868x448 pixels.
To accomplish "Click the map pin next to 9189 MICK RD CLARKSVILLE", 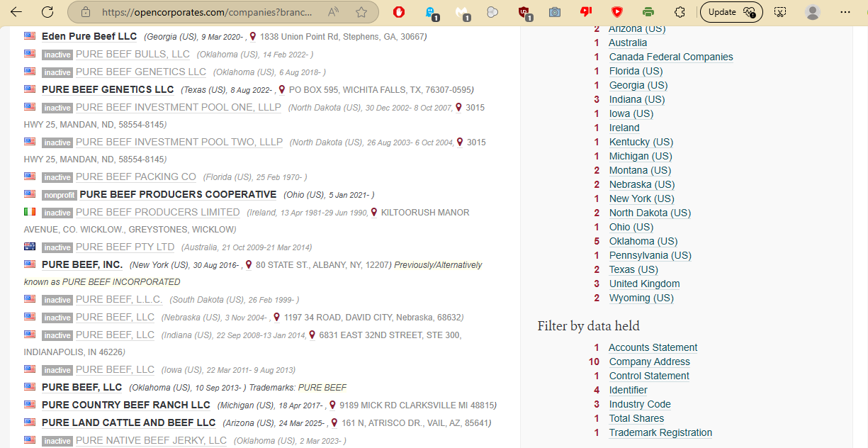I will tap(332, 405).
